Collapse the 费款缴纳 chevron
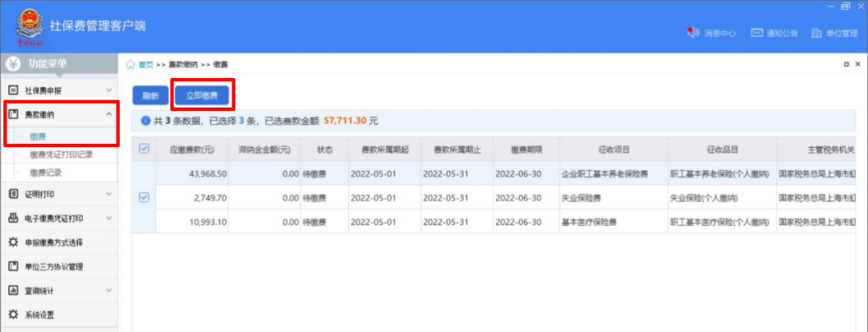 coord(108,114)
